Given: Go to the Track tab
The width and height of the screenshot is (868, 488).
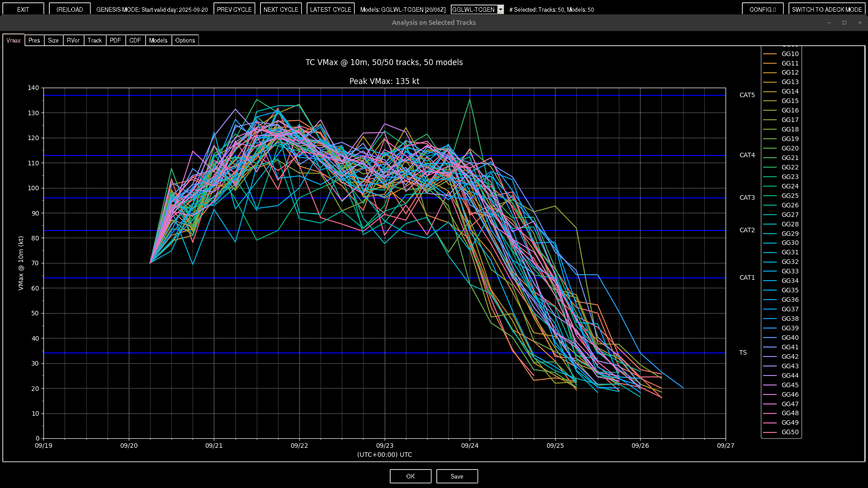Looking at the screenshot, I should pyautogui.click(x=94, y=40).
